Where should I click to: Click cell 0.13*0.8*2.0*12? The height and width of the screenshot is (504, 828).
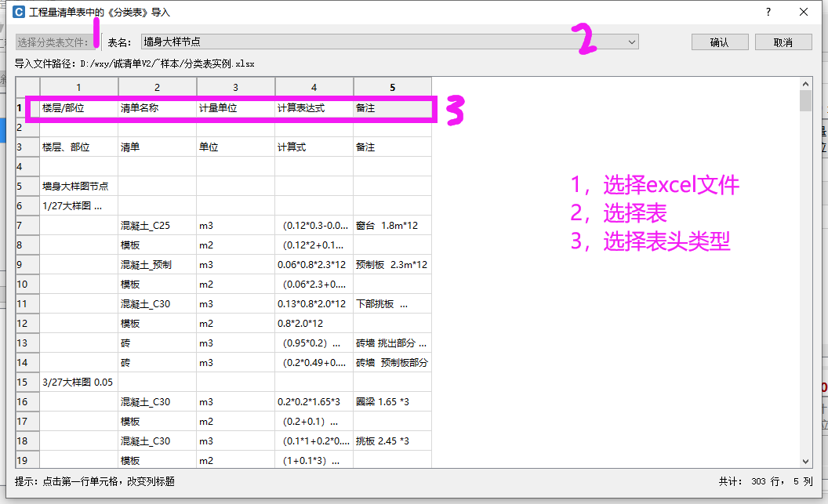pos(314,304)
